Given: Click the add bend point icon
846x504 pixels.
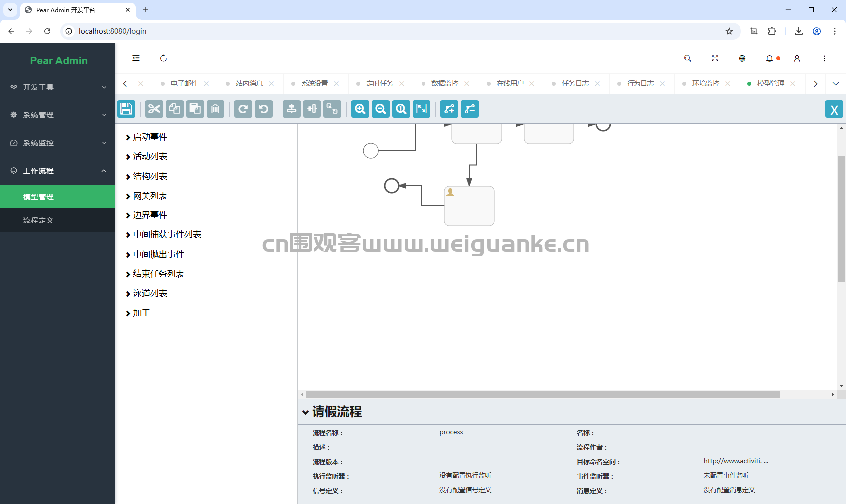Looking at the screenshot, I should 449,109.
